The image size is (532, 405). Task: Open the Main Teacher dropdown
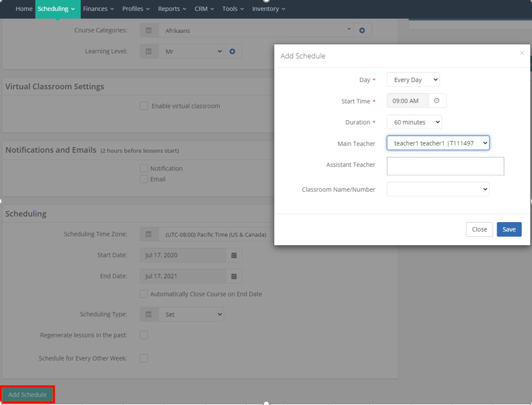pyautogui.click(x=438, y=143)
